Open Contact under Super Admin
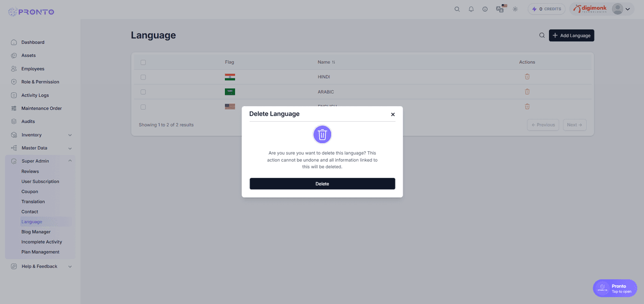 point(30,212)
